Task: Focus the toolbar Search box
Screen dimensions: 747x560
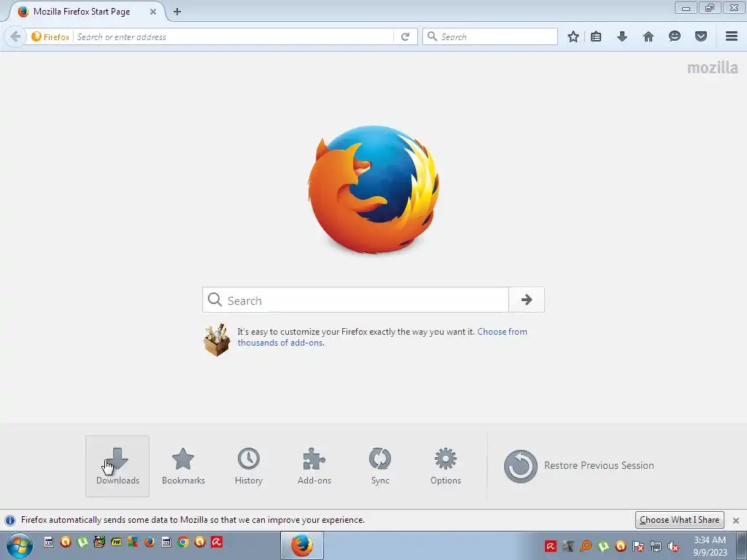Action: tap(490, 36)
